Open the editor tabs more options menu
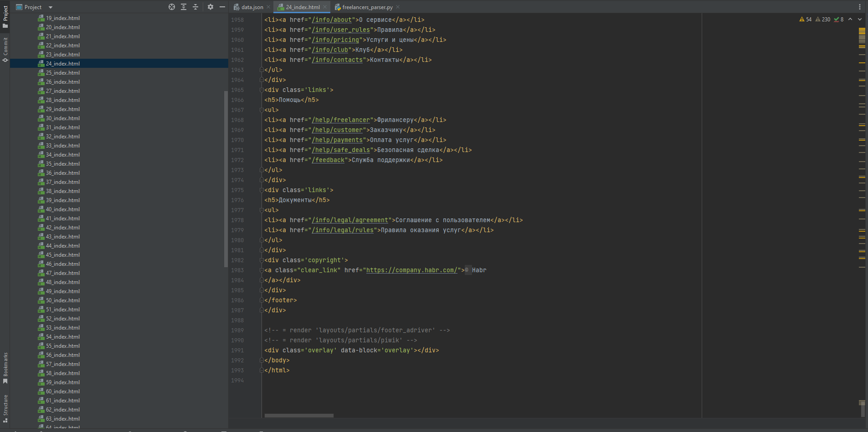Screen dimensions: 868x432 click(860, 7)
